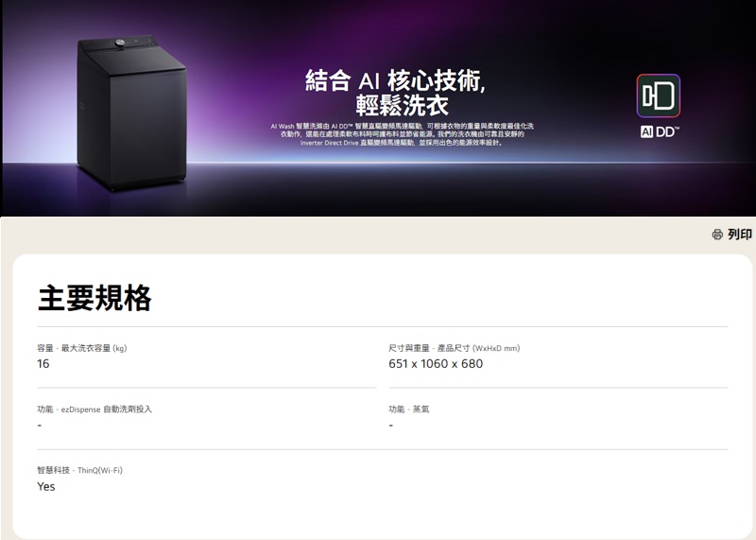Click the 容量 - 最大洗衣容量 (kg) label
Screen dimensions: 756x540
[x=82, y=348]
